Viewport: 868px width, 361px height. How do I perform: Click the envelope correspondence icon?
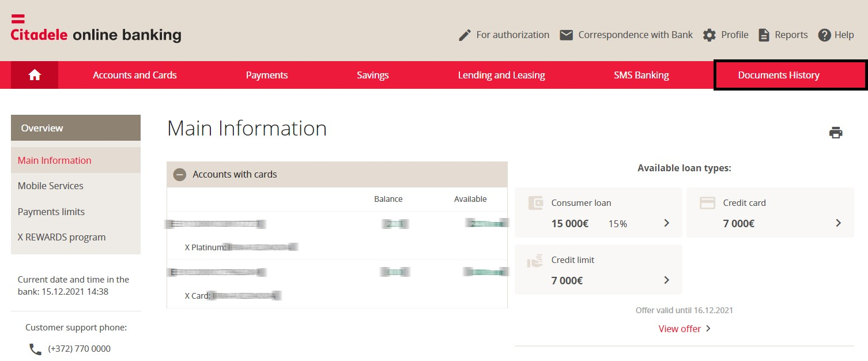tap(567, 35)
